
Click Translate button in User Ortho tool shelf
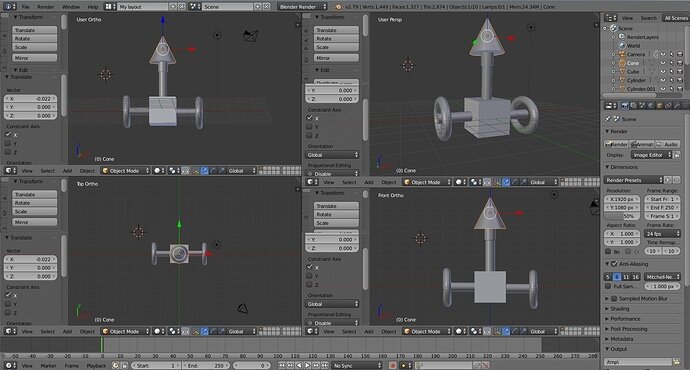(x=35, y=30)
